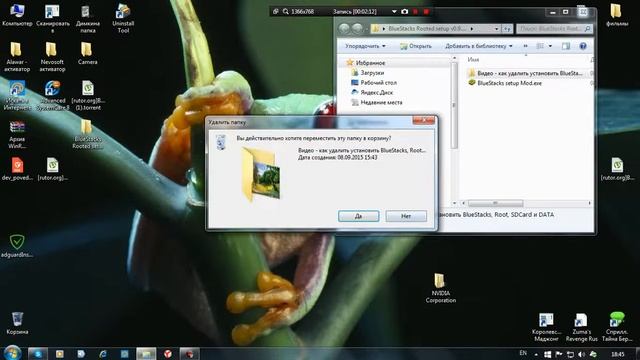Open the recorder options dropdown arrow
This screenshot has width=640, height=360.
pyautogui.click(x=394, y=11)
